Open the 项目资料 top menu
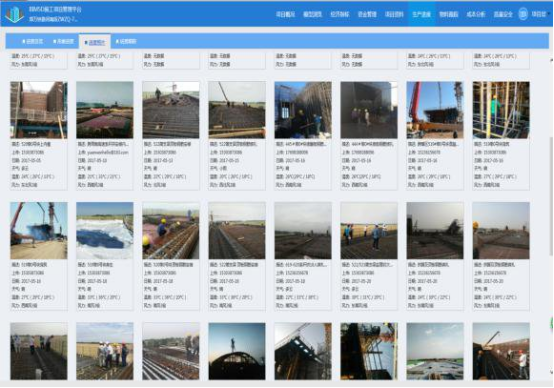554x388 pixels. point(394,14)
